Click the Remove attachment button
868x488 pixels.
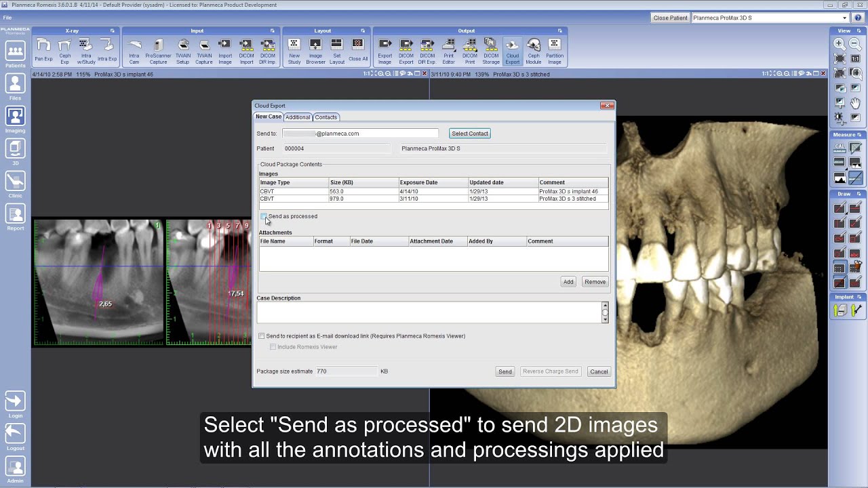[x=595, y=282]
